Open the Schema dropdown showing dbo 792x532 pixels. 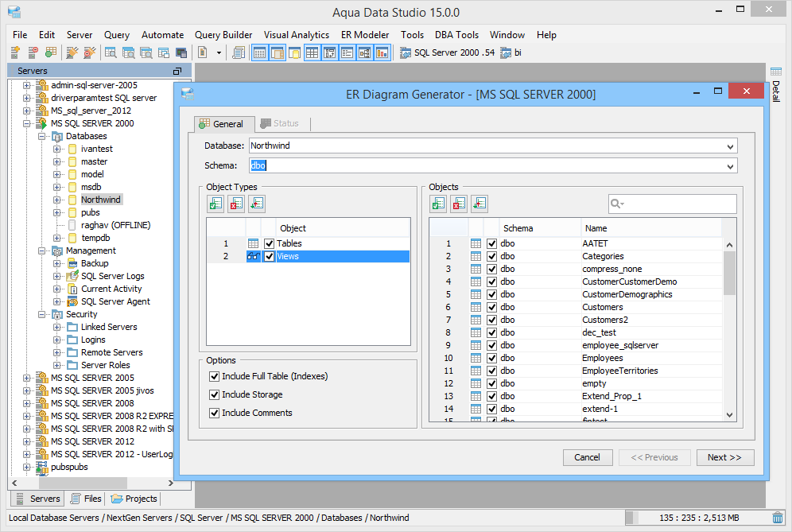[730, 165]
